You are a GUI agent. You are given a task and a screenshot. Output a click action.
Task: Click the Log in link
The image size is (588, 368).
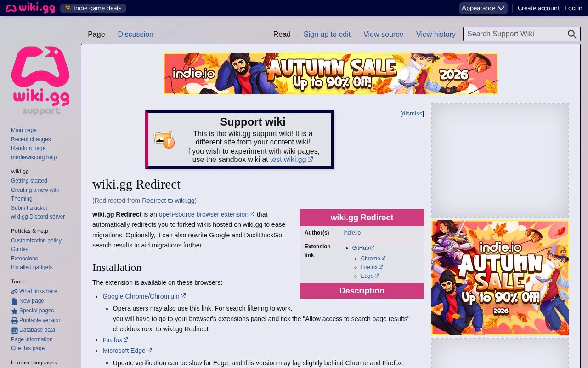[x=573, y=8]
